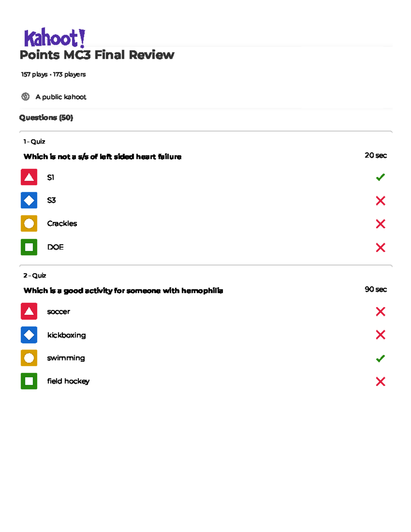
Task: Click the A public kahoot label
Action: 61,97
